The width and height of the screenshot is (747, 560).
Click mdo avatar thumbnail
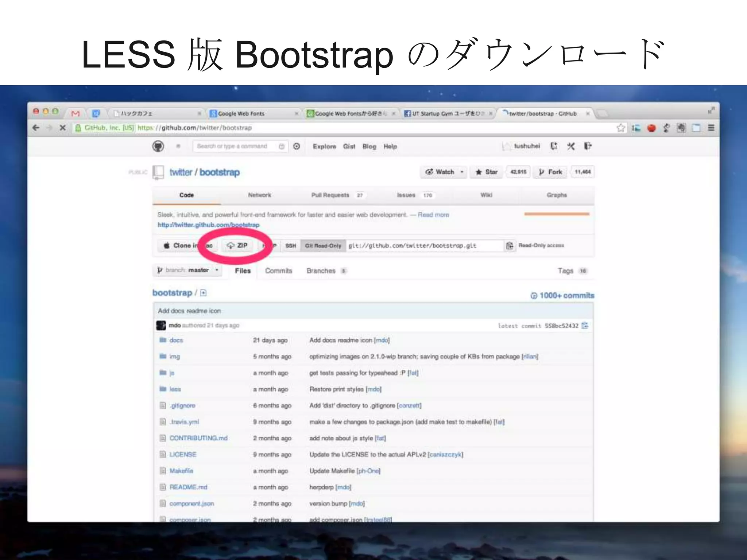[x=161, y=325]
